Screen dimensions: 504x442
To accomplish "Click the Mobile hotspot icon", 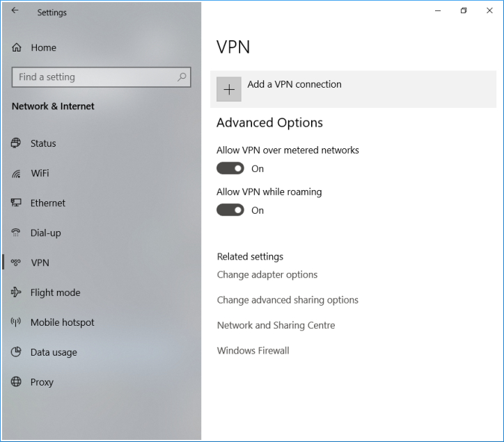I will tap(16, 323).
